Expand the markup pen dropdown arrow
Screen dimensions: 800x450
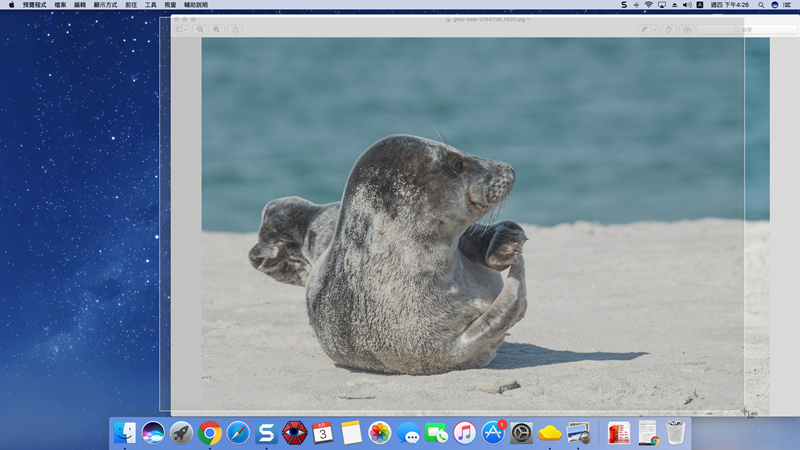click(655, 29)
